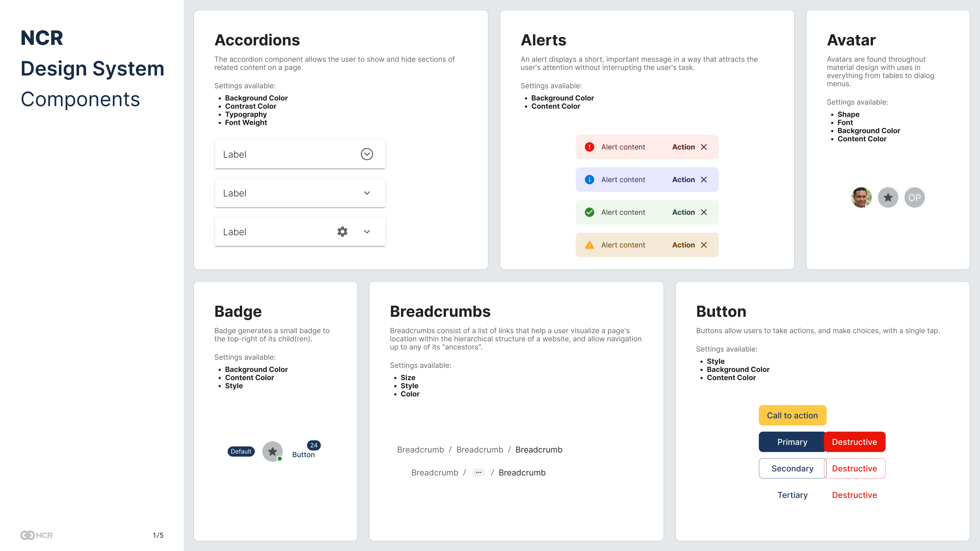Click the star avatar with green status dot
The image size is (980, 551).
[x=272, y=451]
